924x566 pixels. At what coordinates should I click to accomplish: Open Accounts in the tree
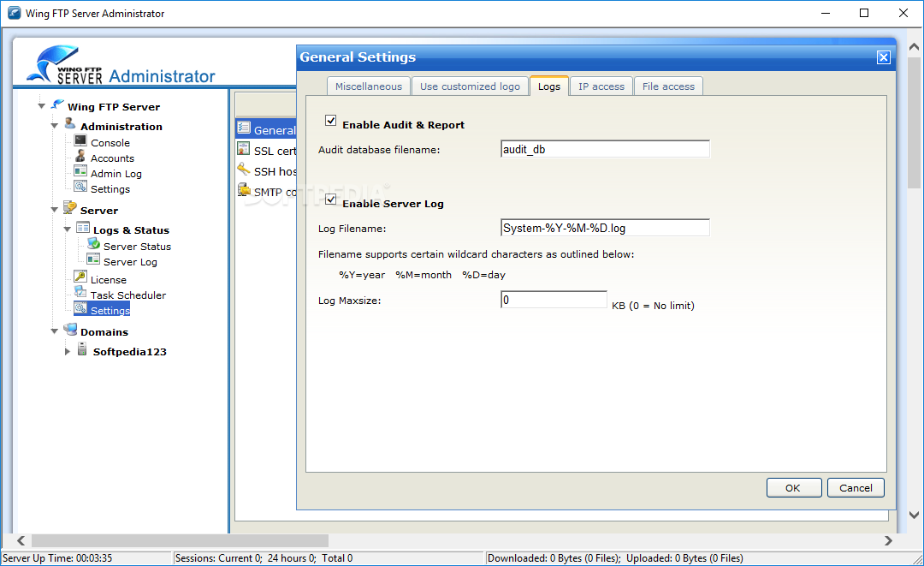113,158
